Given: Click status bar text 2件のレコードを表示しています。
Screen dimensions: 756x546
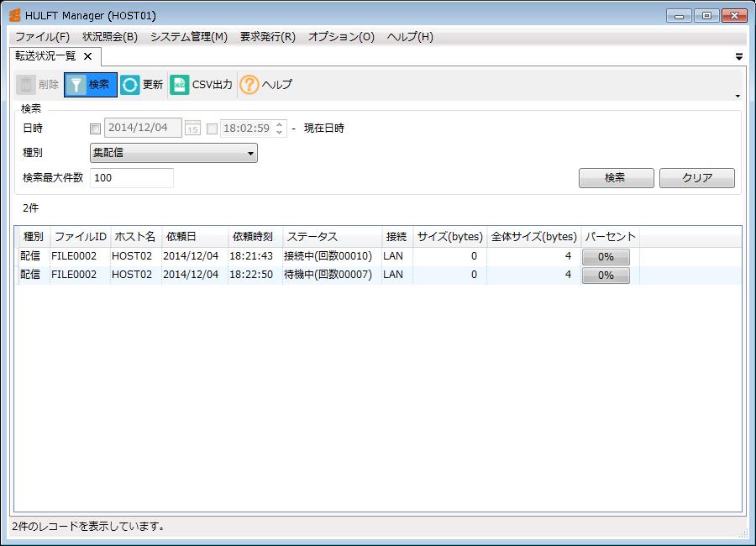Looking at the screenshot, I should (x=88, y=526).
